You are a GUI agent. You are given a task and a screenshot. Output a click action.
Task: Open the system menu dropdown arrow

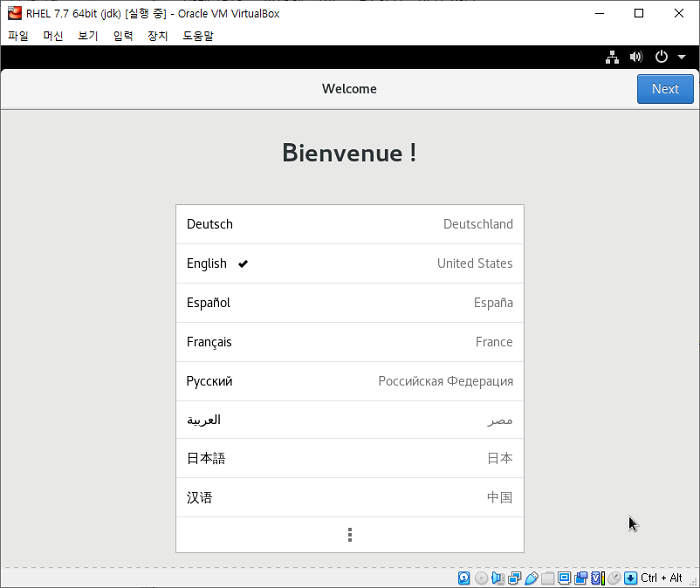click(x=681, y=57)
